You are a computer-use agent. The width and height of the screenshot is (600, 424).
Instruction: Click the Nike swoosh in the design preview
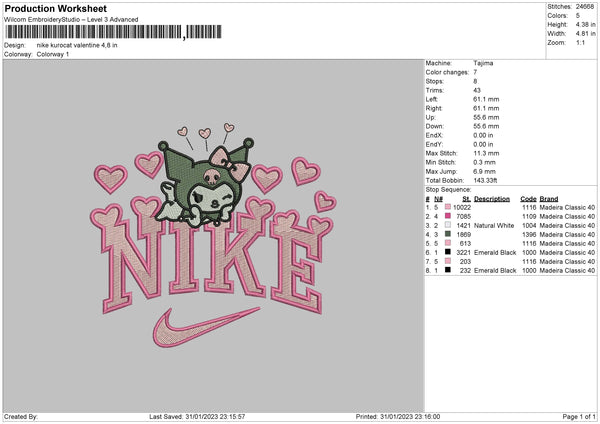(206, 327)
